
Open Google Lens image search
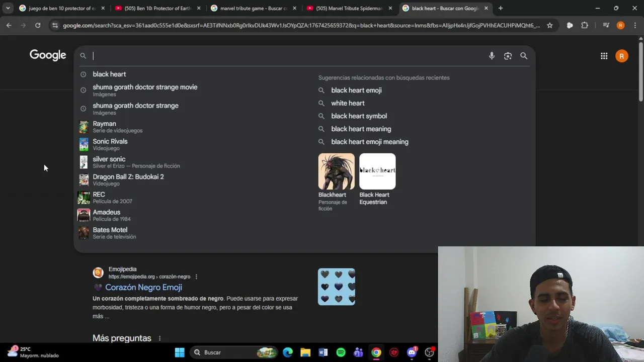click(508, 56)
